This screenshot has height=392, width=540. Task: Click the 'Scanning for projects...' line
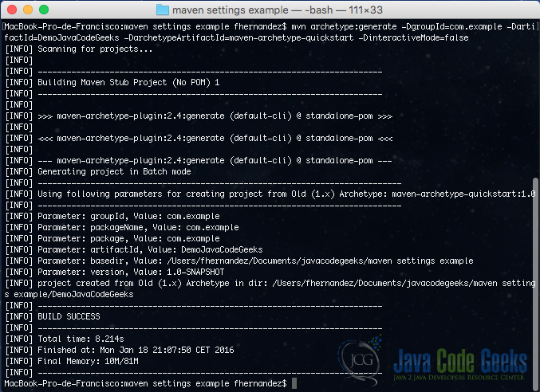(x=79, y=49)
